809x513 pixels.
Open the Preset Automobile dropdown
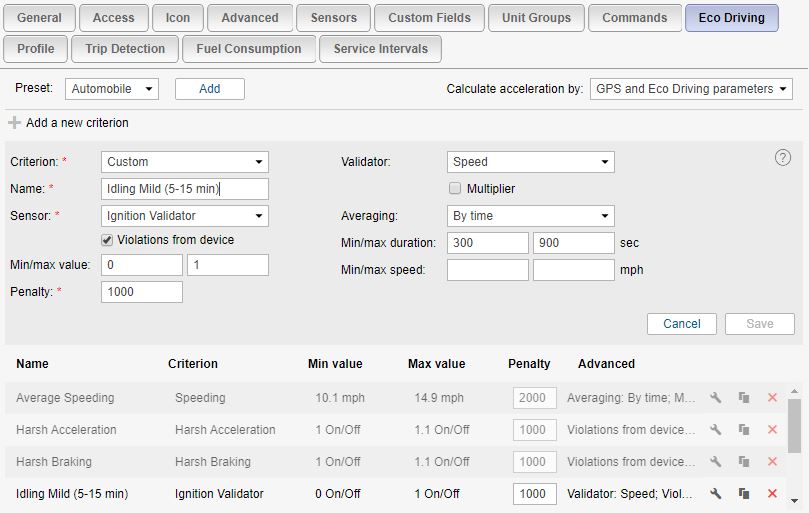[x=112, y=89]
